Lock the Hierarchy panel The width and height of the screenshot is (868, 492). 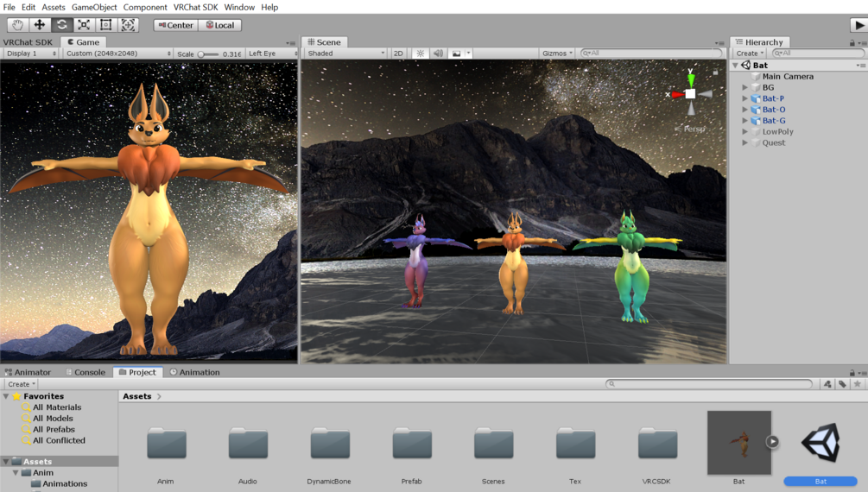(x=852, y=42)
